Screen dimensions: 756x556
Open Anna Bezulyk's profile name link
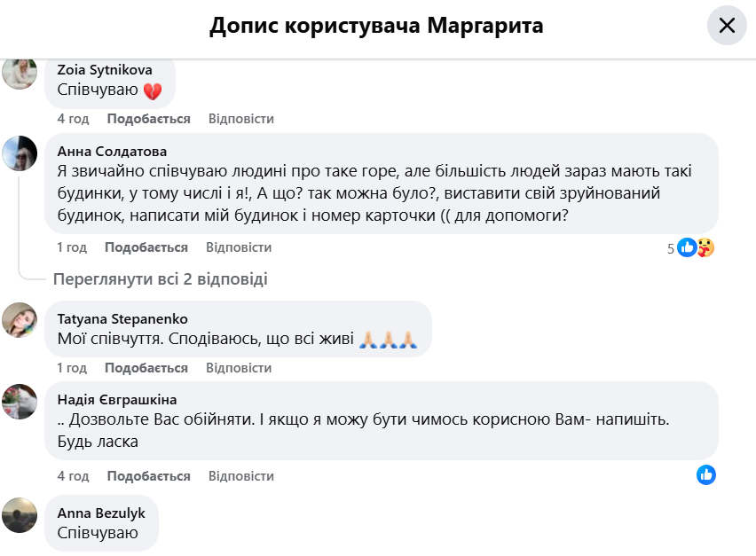[101, 513]
